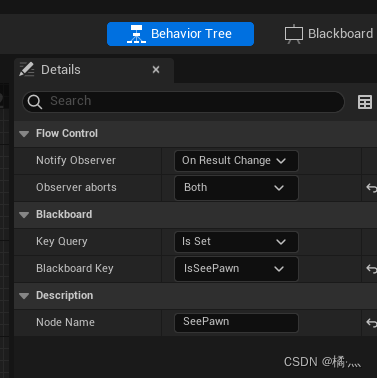Click the Details panel pencil icon

27,69
